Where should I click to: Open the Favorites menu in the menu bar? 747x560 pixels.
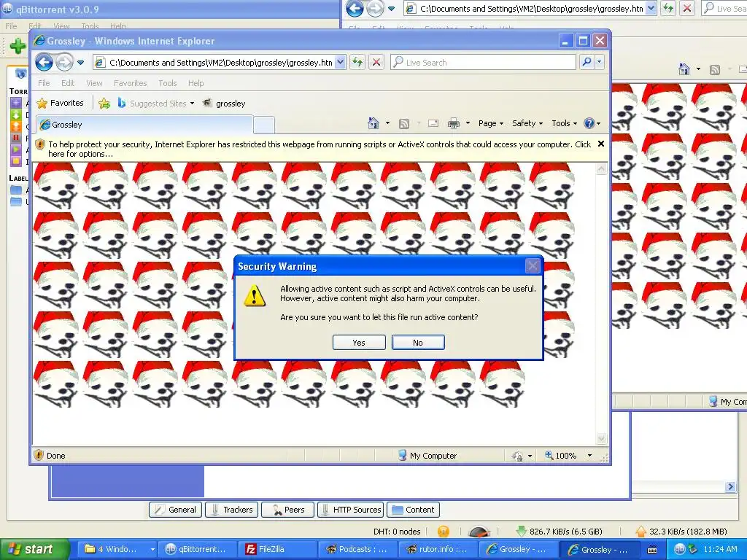pos(131,83)
